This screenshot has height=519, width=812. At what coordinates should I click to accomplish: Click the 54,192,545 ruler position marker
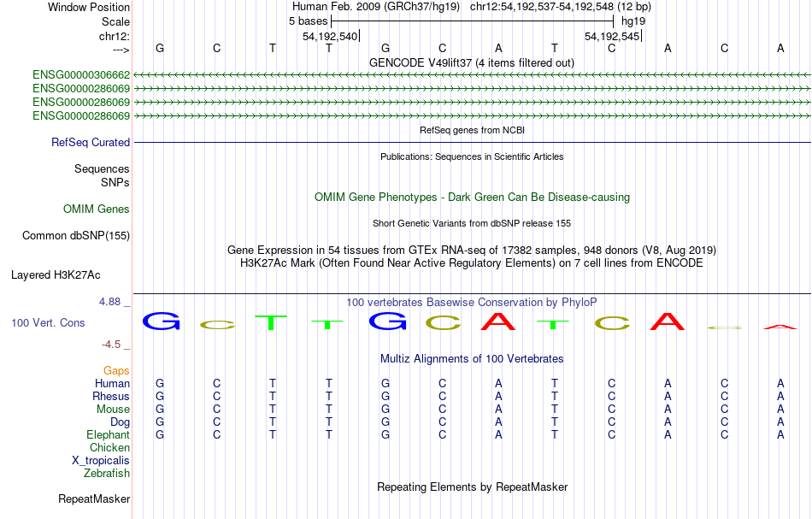(612, 36)
